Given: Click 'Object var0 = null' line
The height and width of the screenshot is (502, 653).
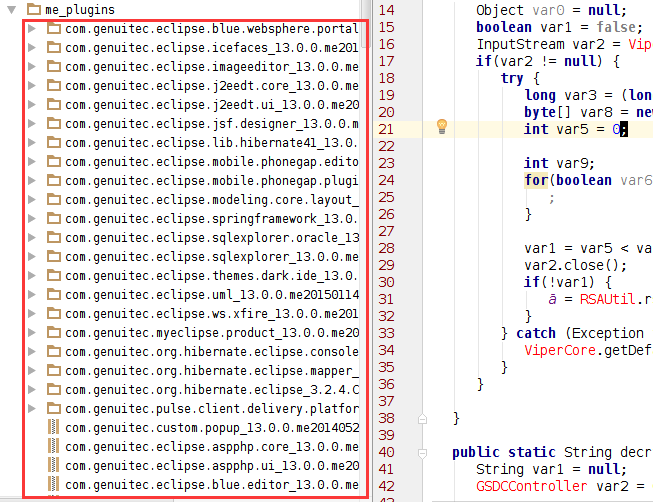Looking at the screenshot, I should click(551, 10).
